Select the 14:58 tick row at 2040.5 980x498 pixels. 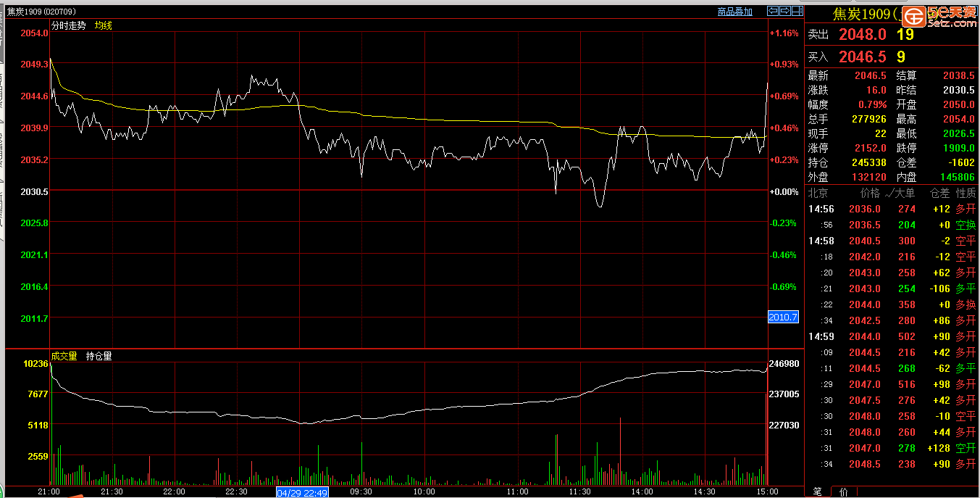(892, 241)
